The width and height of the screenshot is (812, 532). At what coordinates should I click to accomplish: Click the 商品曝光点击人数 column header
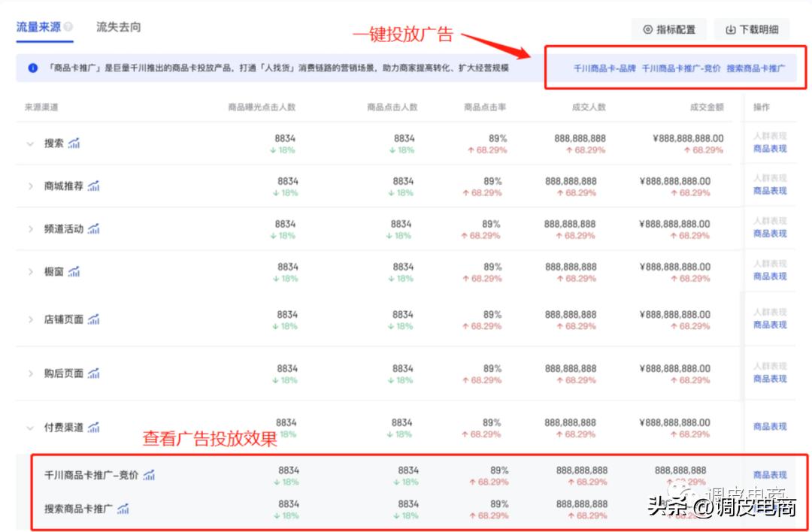(262, 107)
